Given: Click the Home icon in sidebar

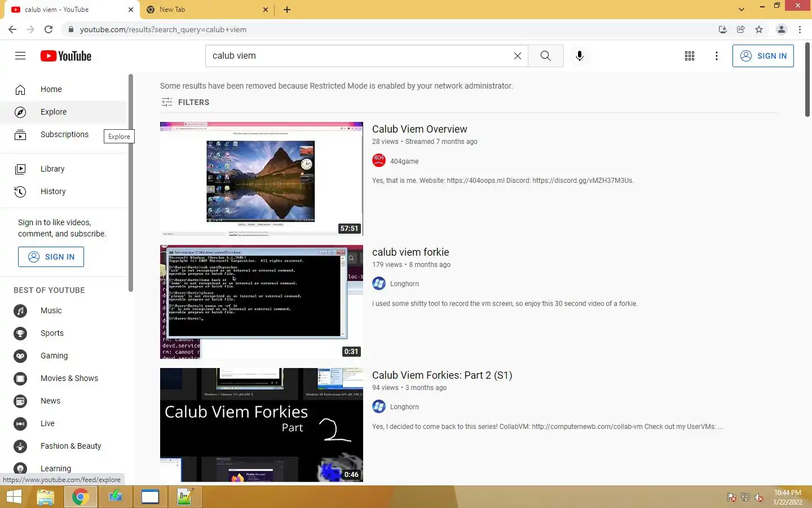Looking at the screenshot, I should tap(20, 89).
